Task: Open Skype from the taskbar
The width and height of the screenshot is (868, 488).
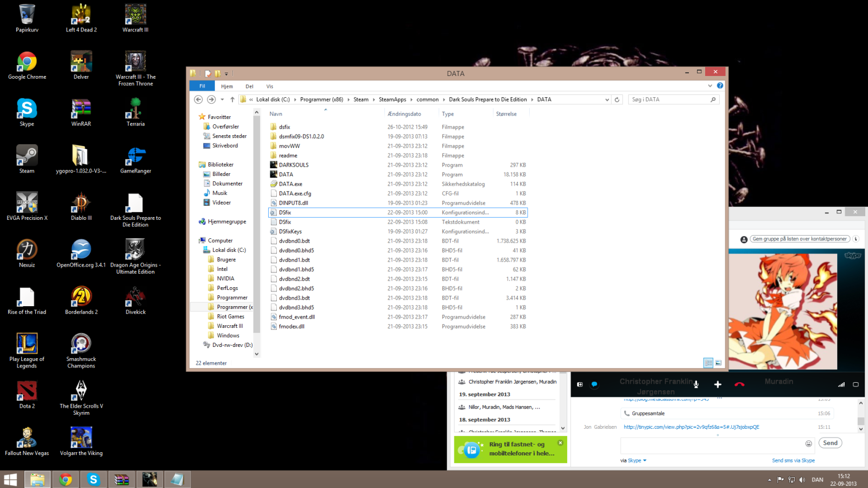Action: click(x=93, y=479)
